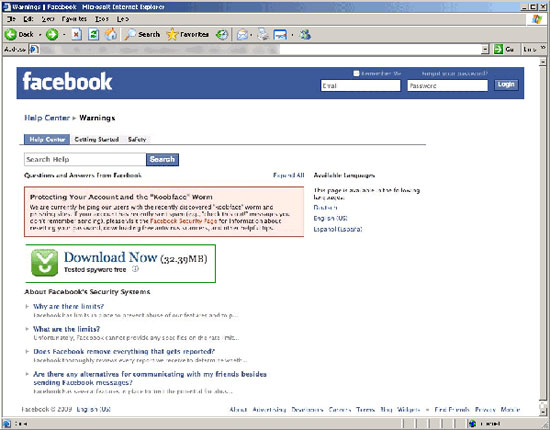Open the Back button history dropdown arrow
Viewport: 550px width, 430px height.
click(x=40, y=35)
